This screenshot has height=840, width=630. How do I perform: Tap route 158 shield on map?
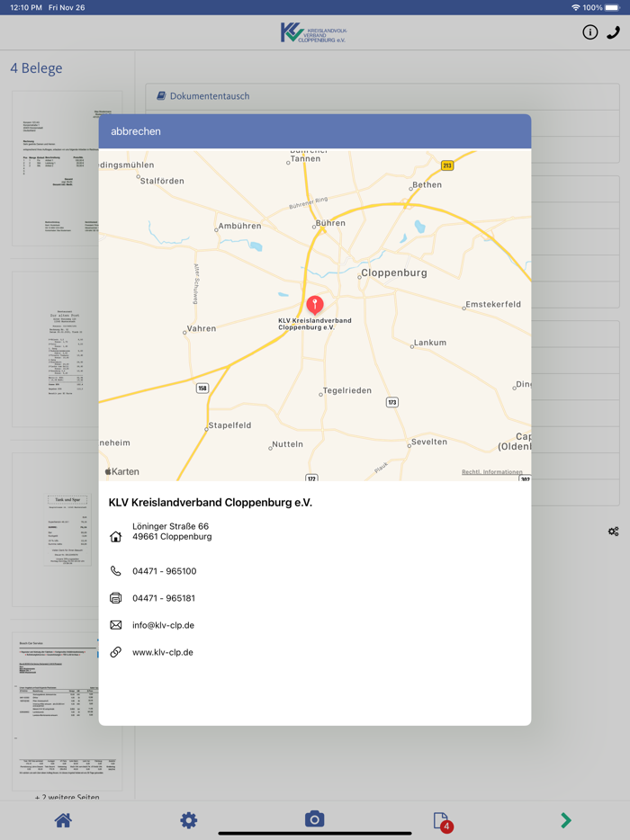tap(202, 389)
